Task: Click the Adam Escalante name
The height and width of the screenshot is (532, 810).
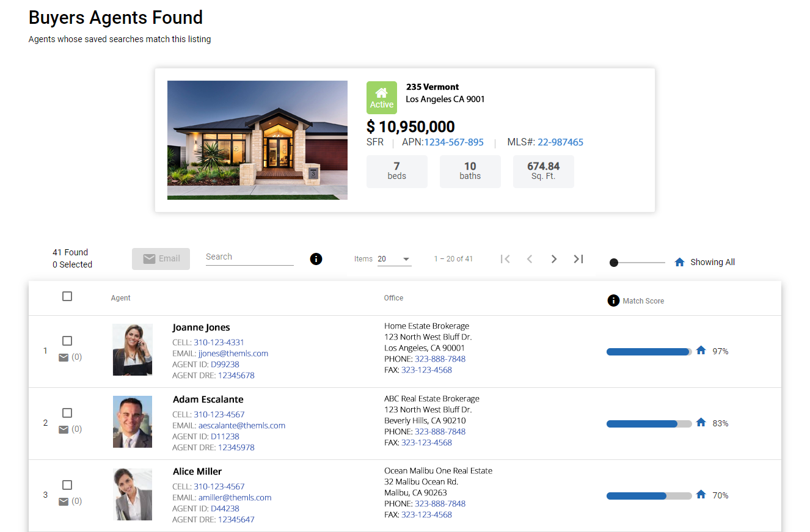Action: pos(208,399)
